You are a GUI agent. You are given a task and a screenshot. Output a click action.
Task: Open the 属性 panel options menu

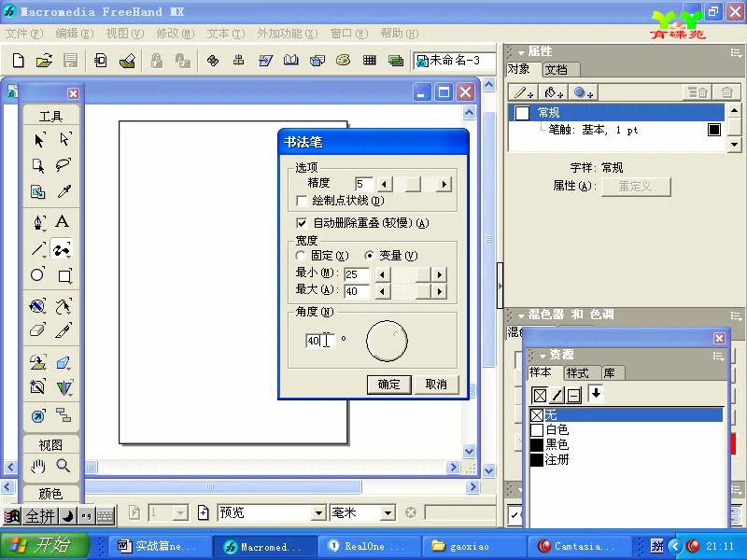[736, 52]
